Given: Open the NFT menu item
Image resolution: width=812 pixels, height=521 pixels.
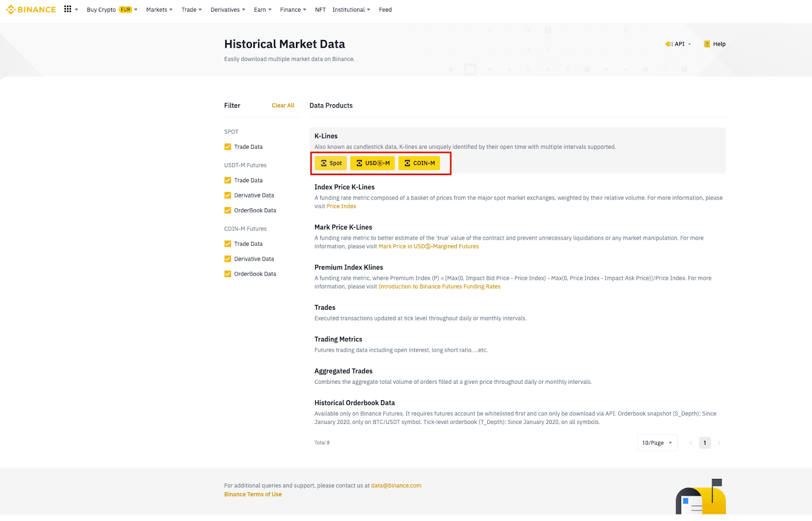Looking at the screenshot, I should tap(320, 10).
